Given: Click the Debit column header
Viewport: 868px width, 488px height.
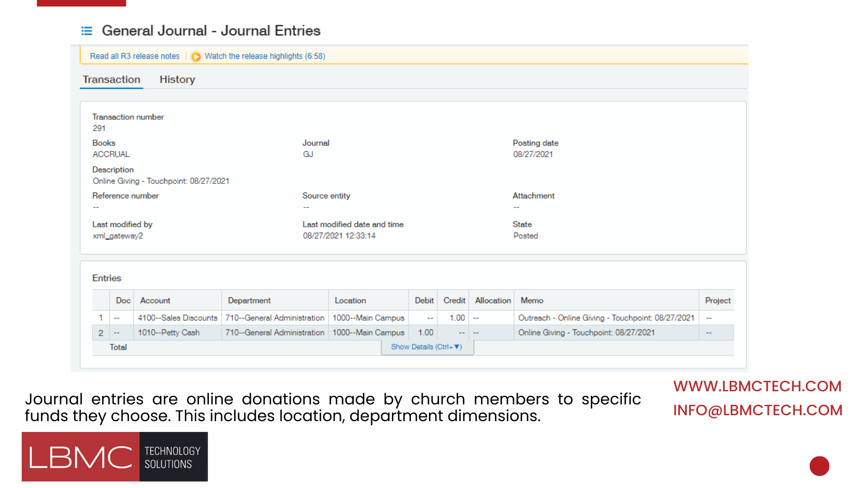Looking at the screenshot, I should click(424, 300).
